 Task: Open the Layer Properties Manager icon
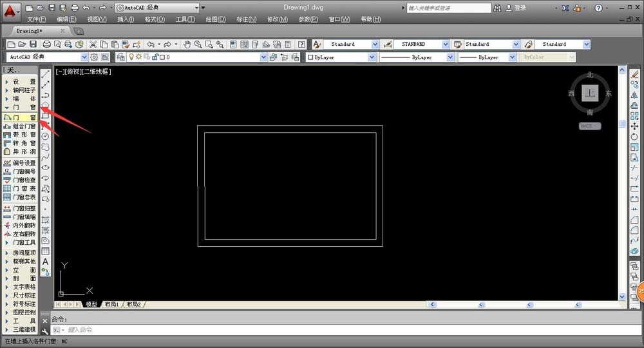coord(120,57)
